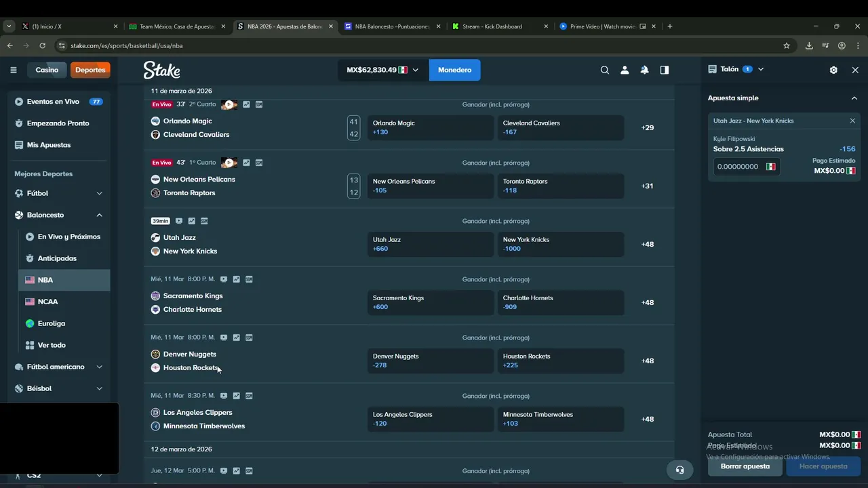Click the Stake logo
Viewport: 868px width, 488px height.
tap(161, 70)
